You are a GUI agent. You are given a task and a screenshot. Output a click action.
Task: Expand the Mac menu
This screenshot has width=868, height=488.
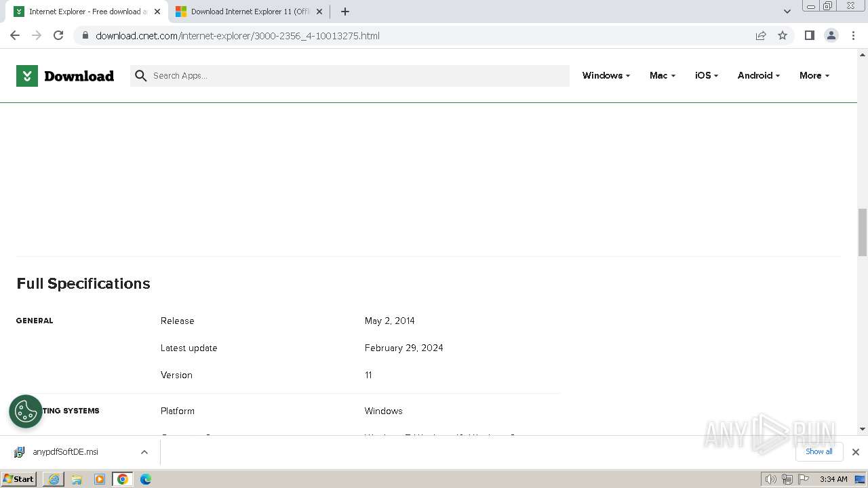[662, 75]
